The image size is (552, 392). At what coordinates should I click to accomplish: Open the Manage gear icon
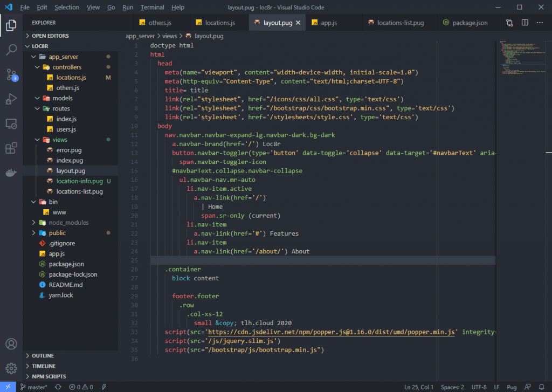click(11, 368)
